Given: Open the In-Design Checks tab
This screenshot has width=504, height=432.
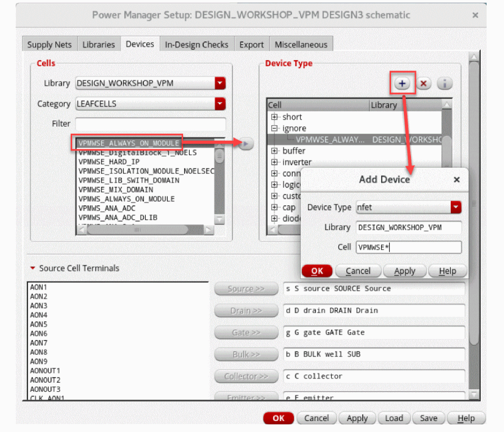Looking at the screenshot, I should click(x=197, y=44).
